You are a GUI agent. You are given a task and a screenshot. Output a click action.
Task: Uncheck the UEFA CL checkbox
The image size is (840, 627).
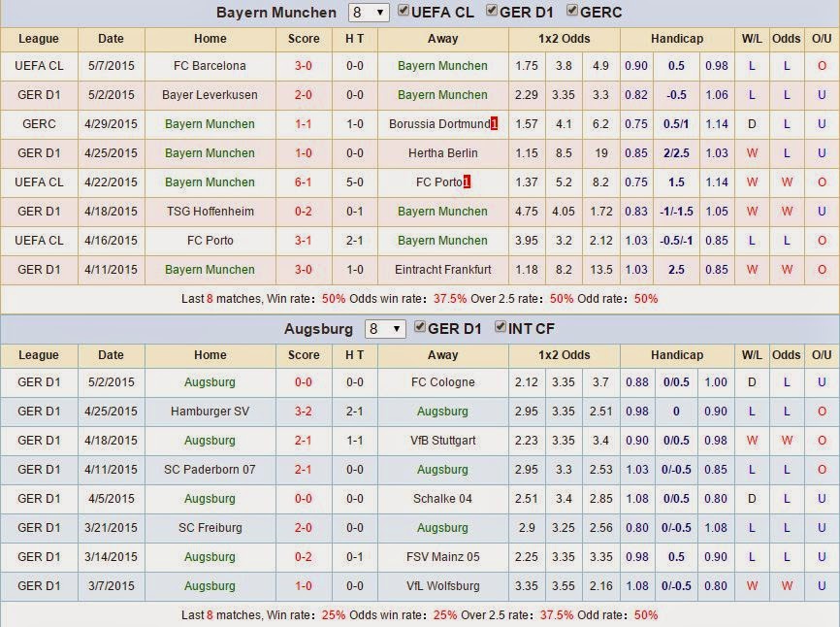coord(404,11)
